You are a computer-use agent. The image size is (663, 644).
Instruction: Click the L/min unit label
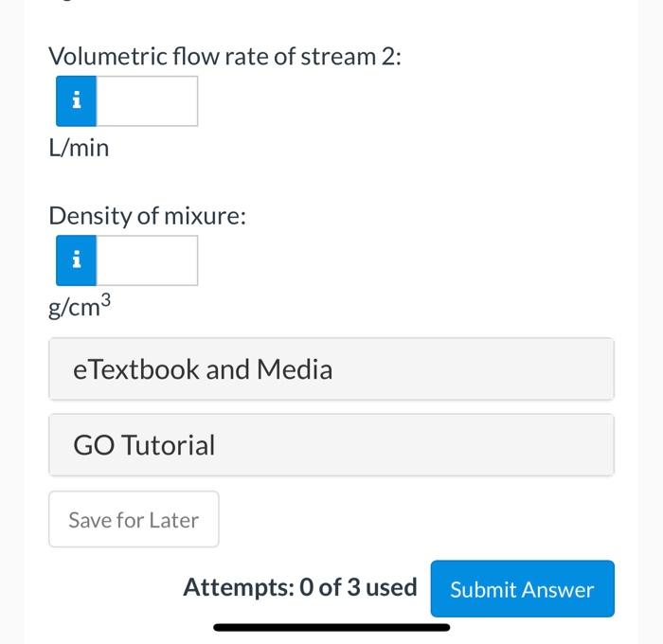point(80,149)
